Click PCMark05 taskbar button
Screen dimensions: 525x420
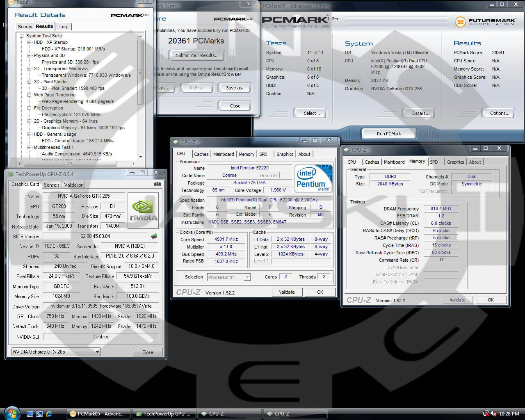[98, 414]
